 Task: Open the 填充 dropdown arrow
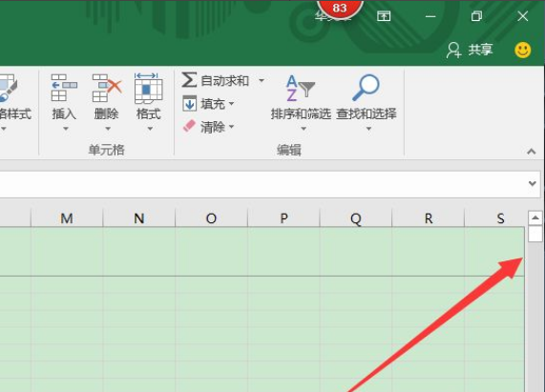(x=232, y=103)
